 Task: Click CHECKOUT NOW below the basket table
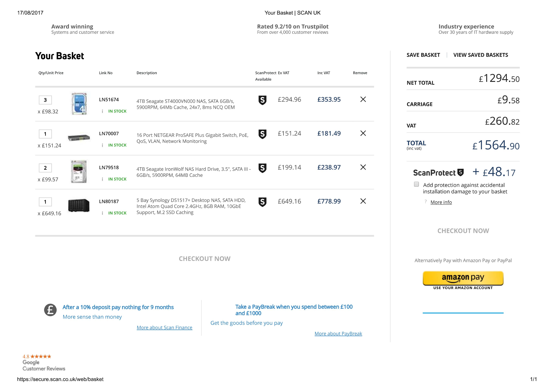click(x=205, y=259)
